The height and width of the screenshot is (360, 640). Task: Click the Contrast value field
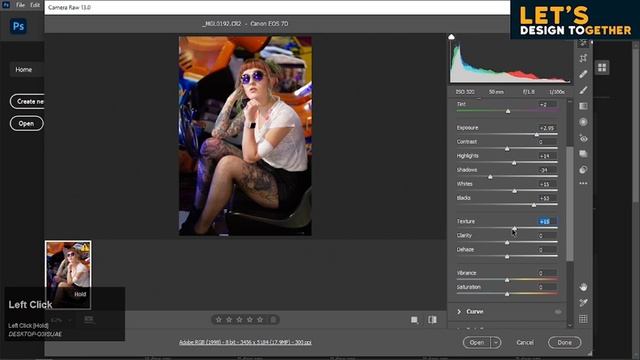click(547, 142)
